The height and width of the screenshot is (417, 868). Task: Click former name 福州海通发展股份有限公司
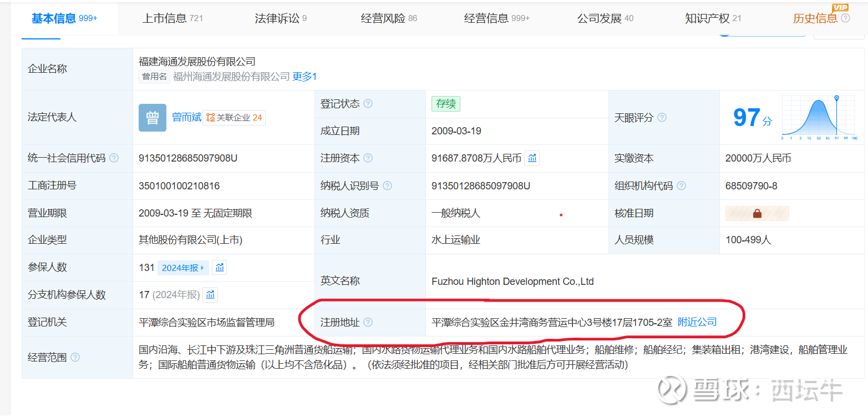(231, 77)
